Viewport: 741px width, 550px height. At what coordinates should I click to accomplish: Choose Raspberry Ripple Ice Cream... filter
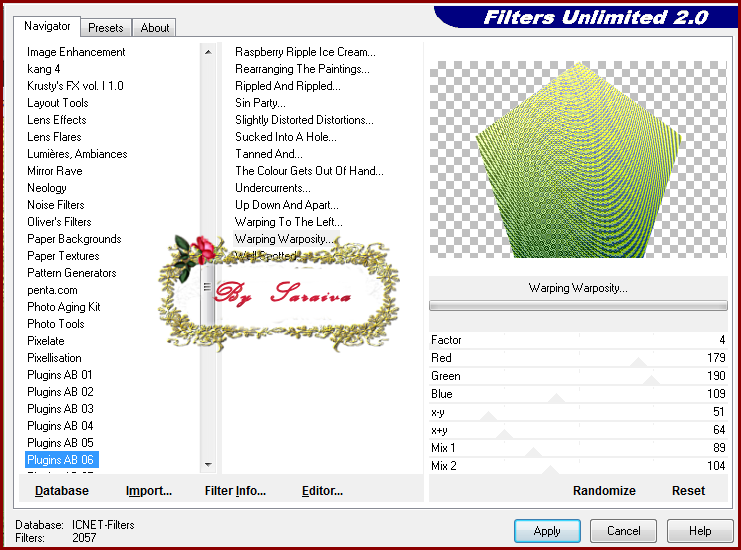pyautogui.click(x=305, y=52)
